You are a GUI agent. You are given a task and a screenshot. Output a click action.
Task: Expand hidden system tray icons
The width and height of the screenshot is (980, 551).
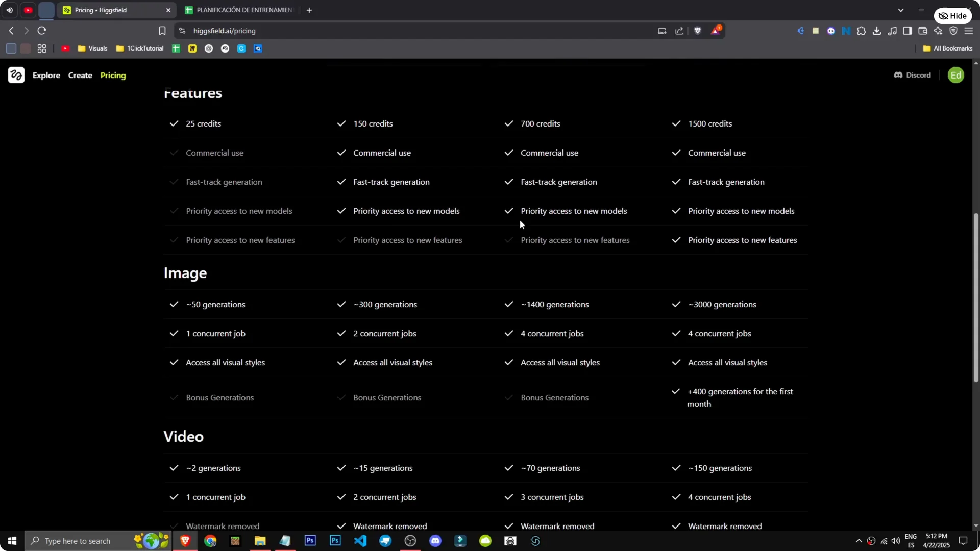click(x=859, y=541)
